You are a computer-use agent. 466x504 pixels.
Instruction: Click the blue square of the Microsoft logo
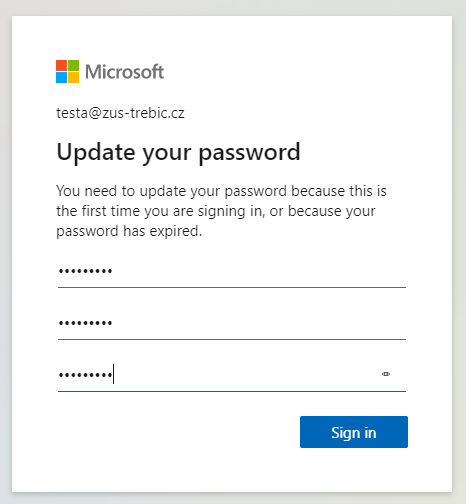click(x=61, y=77)
